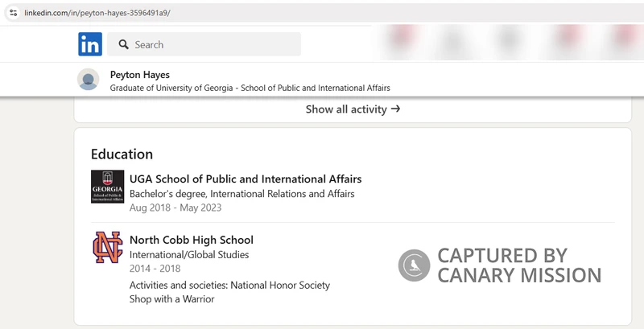644x329 pixels.
Task: Click the magnifier icon in search box
Action: (124, 44)
